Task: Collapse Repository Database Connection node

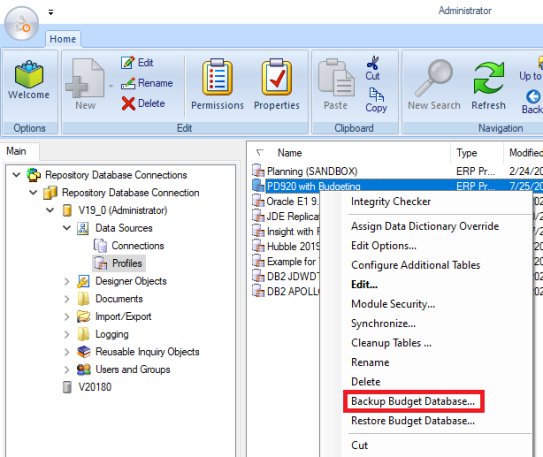Action: tap(33, 192)
